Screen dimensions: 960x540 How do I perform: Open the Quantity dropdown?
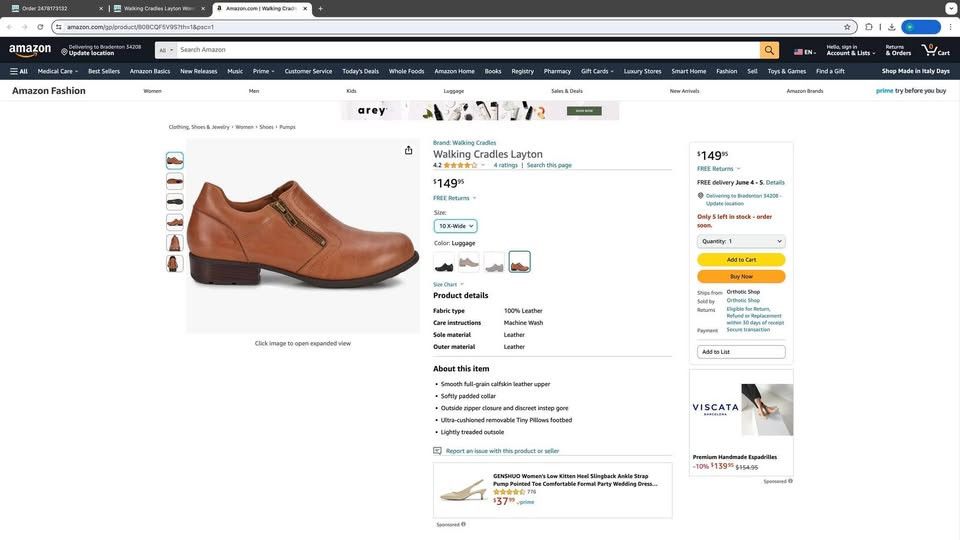tap(741, 241)
